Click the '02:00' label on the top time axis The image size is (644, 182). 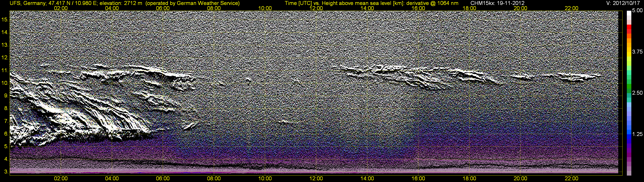(x=61, y=8)
